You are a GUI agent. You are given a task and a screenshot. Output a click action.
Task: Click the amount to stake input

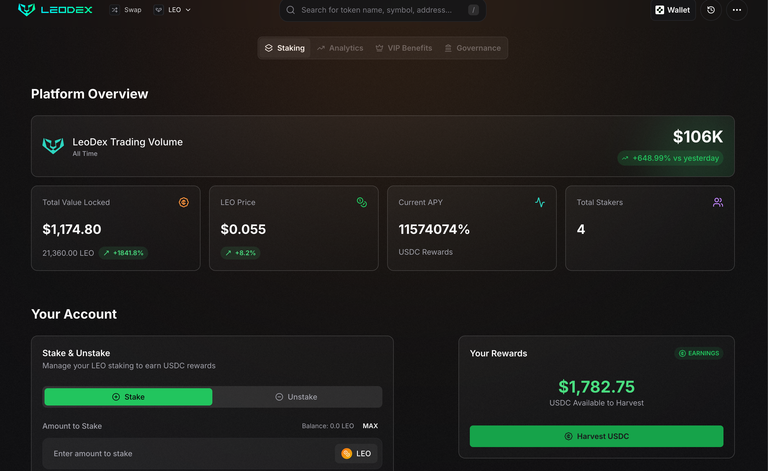(x=212, y=453)
